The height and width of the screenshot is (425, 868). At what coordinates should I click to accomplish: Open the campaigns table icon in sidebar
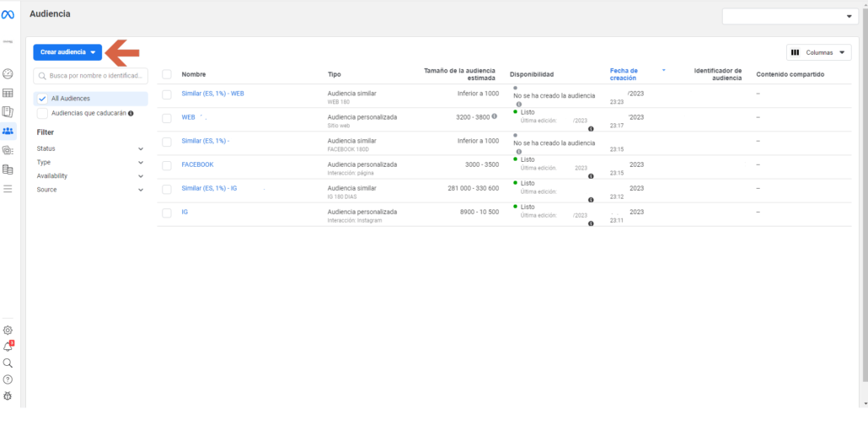tap(8, 93)
